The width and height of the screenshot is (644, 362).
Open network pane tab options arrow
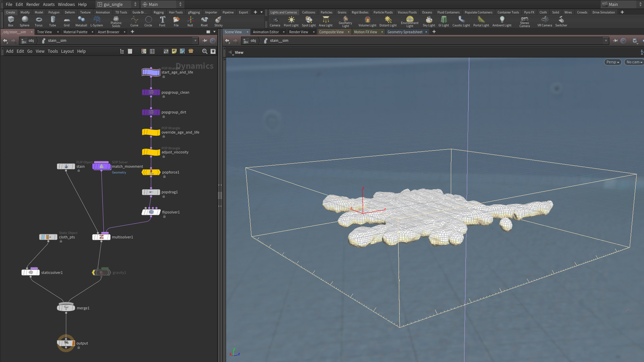(x=214, y=32)
